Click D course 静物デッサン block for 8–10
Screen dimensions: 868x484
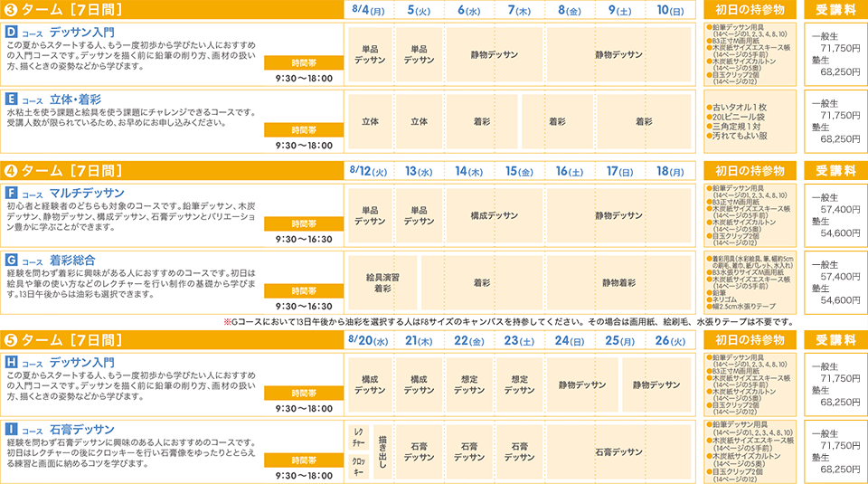pos(618,54)
